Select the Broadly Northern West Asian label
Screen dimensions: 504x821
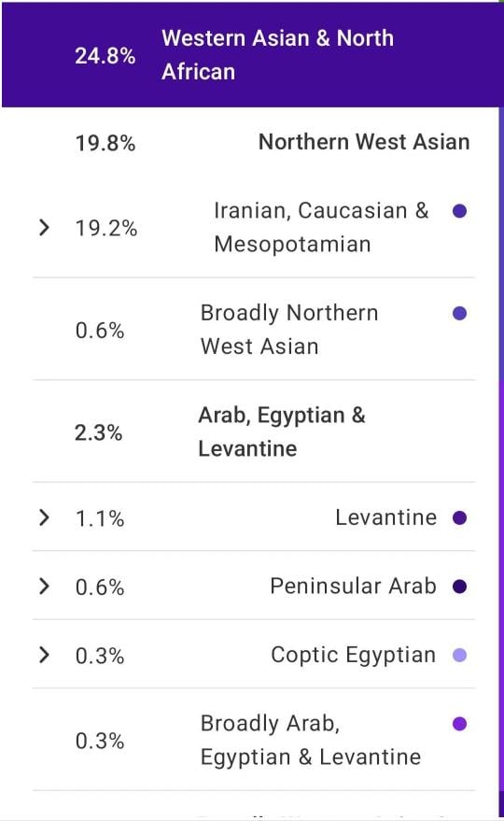click(x=289, y=330)
